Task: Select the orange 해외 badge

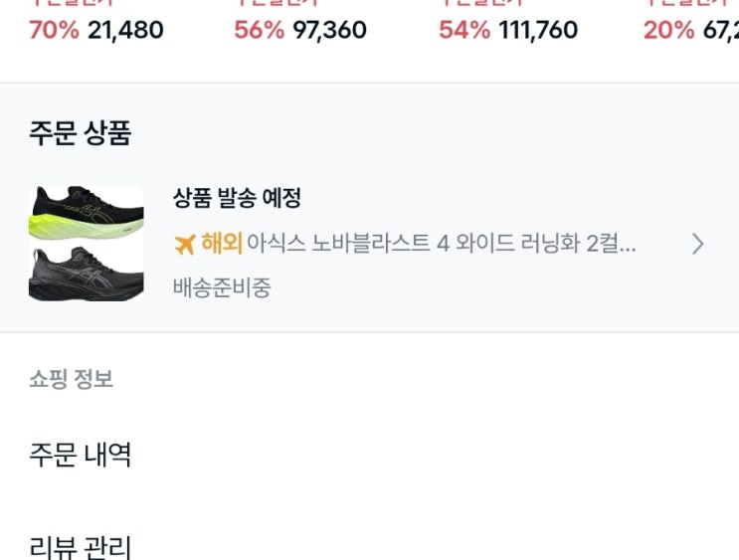Action: pyautogui.click(x=222, y=244)
